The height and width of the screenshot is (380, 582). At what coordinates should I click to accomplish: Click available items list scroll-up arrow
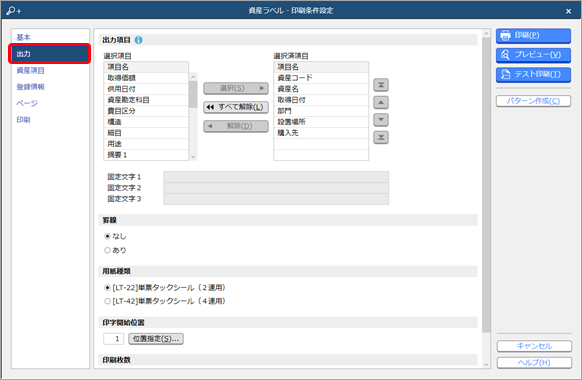pos(193,77)
